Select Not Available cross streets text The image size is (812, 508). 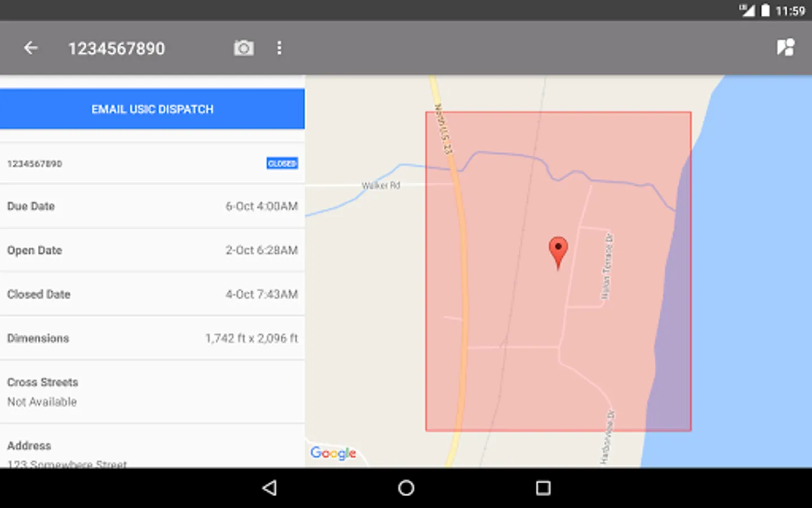[42, 402]
